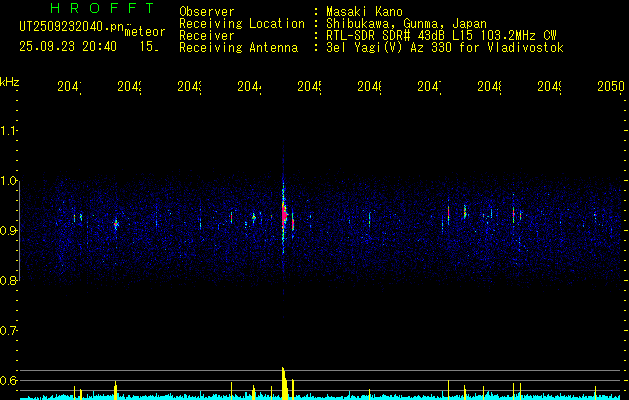The height and width of the screenshot is (400, 629).
Task: Click the Receiving Location label
Action: click(242, 24)
